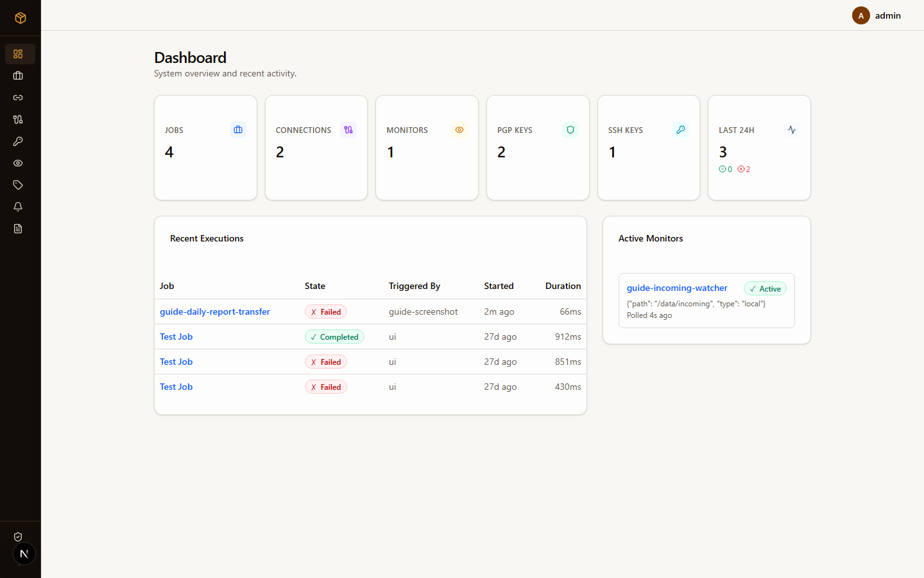Click the activity waveform icon on Last 24h card
This screenshot has width=924, height=578.
pos(791,130)
